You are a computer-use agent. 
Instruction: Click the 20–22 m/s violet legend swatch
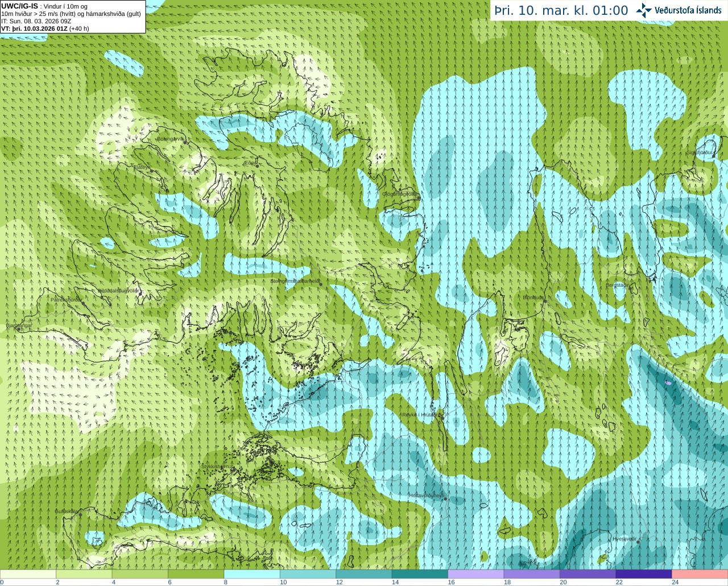point(588,574)
